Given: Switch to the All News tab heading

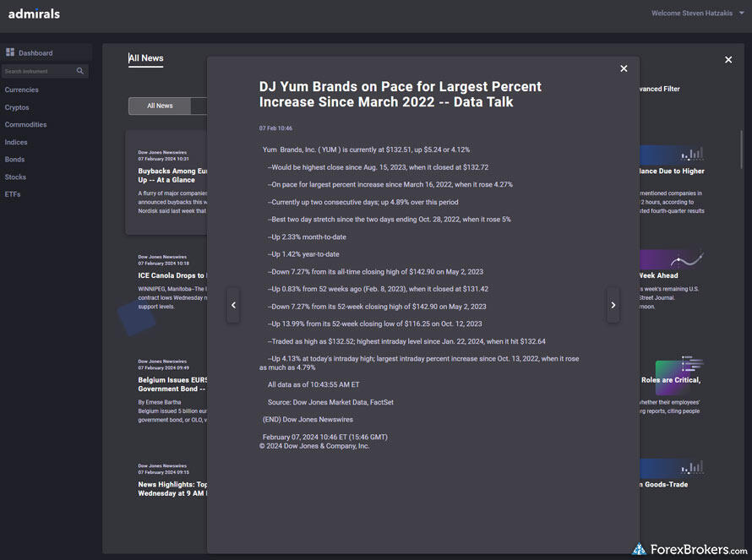Looking at the screenshot, I should tap(146, 58).
